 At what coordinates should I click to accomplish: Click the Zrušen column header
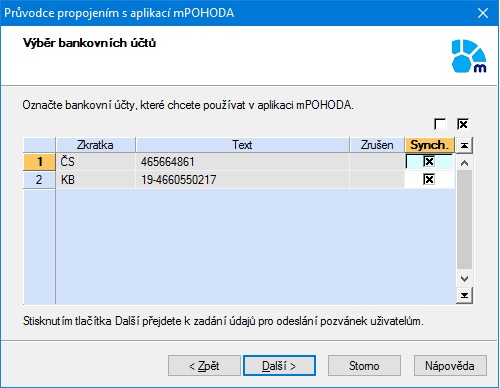point(377,145)
